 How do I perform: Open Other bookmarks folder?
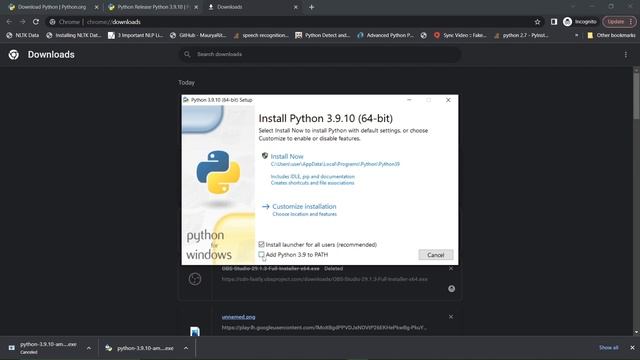click(611, 36)
